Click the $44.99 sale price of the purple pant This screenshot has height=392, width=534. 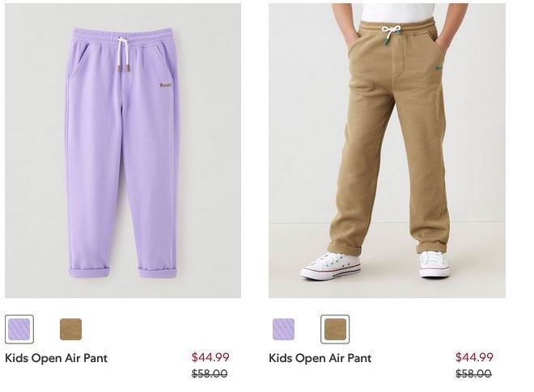tap(210, 357)
